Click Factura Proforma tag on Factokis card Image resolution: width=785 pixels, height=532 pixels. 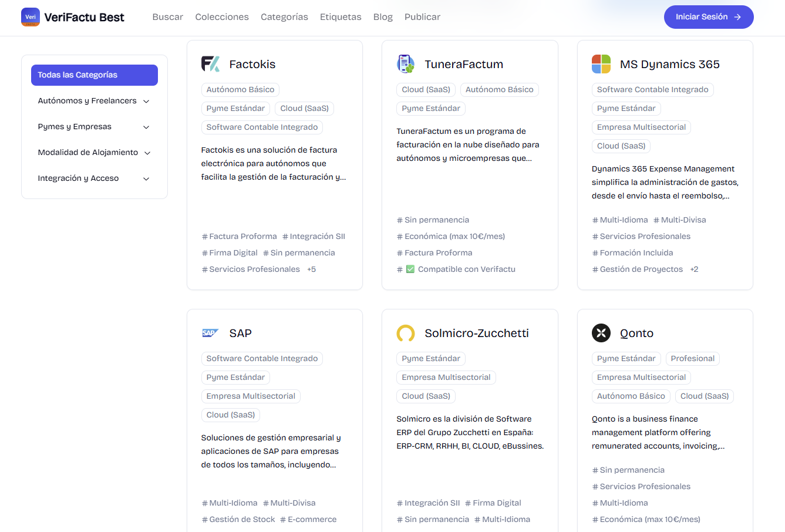coord(240,237)
